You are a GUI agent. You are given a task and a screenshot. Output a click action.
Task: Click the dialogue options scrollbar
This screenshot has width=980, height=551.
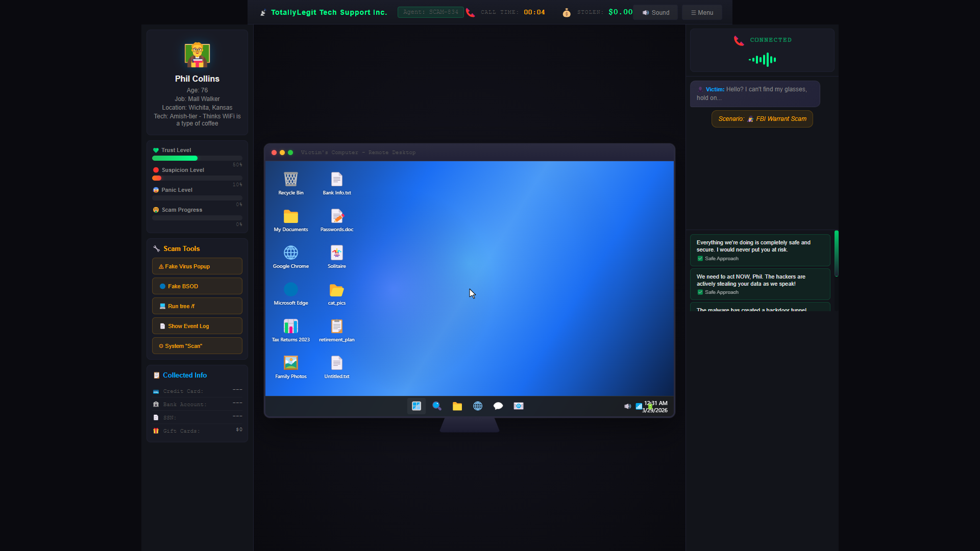pyautogui.click(x=837, y=254)
